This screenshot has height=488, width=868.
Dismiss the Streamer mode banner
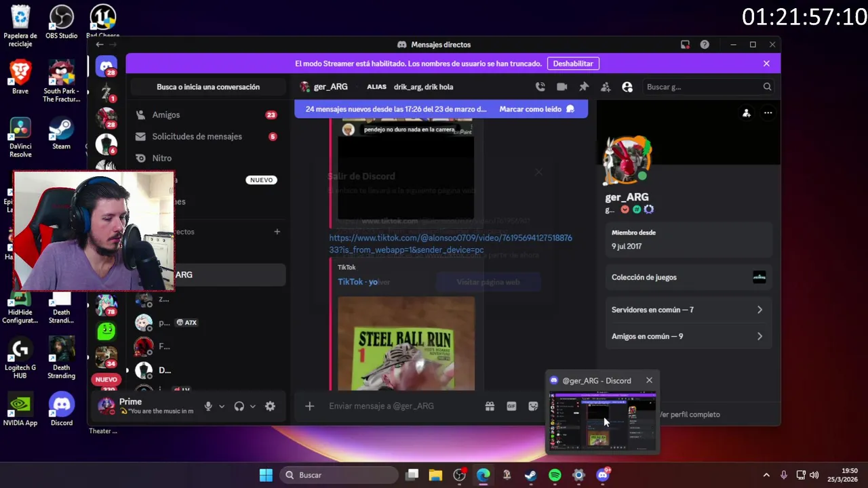coord(766,64)
